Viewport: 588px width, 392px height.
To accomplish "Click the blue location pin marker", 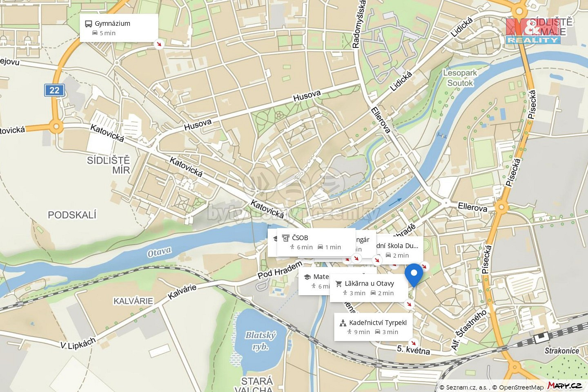I will click(x=414, y=275).
